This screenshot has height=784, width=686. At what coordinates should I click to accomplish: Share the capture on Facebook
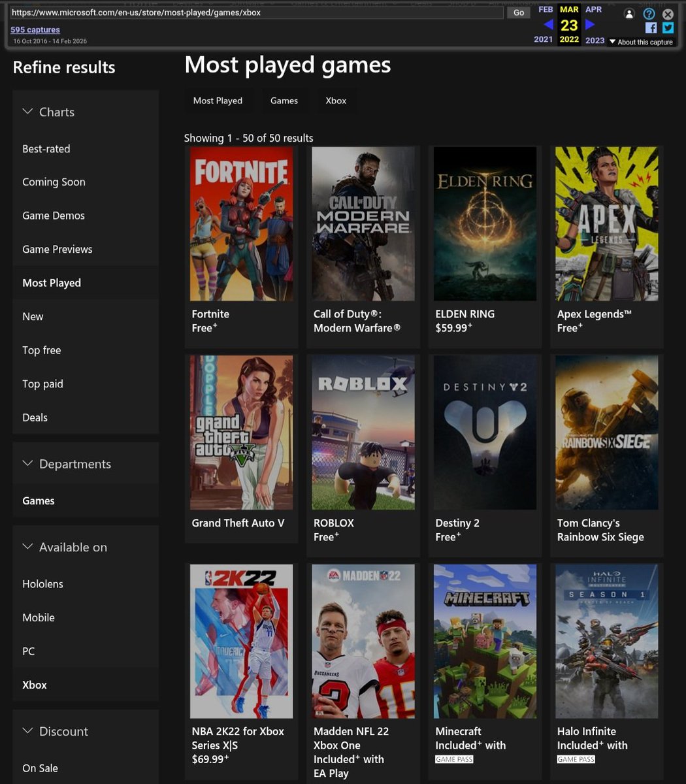coord(651,27)
